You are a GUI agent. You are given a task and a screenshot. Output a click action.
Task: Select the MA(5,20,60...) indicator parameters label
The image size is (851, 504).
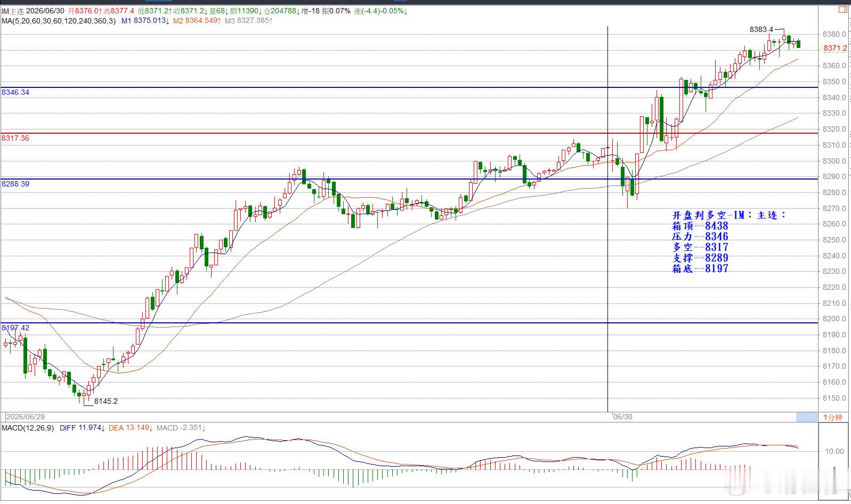pos(58,21)
